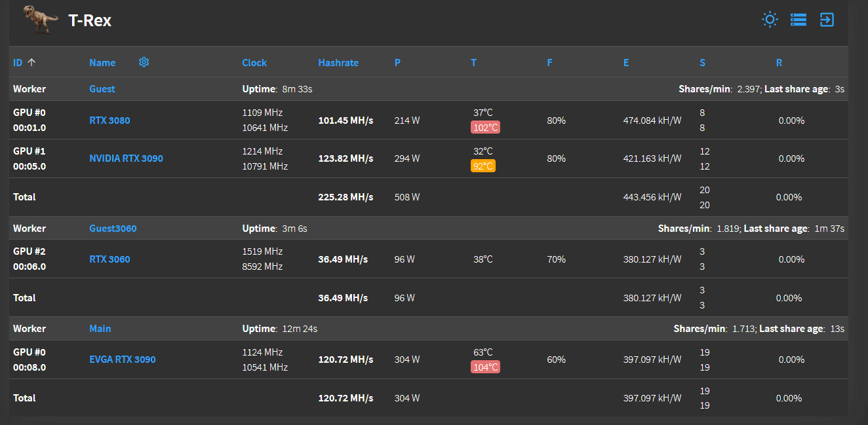Viewport: 868px width, 425px height.
Task: Click the 10791 MHz memory clock value
Action: click(265, 166)
